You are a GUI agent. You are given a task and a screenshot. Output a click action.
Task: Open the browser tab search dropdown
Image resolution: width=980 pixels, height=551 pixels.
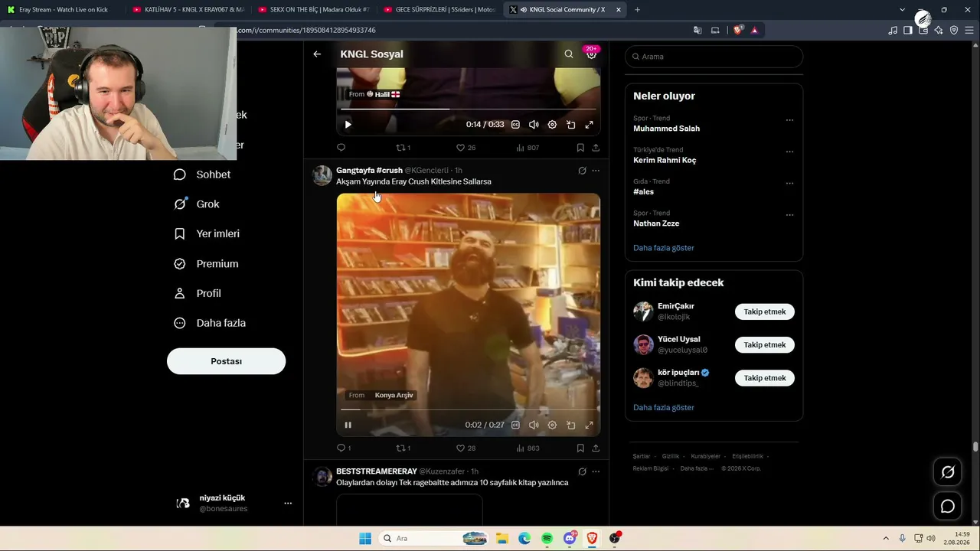[902, 10]
